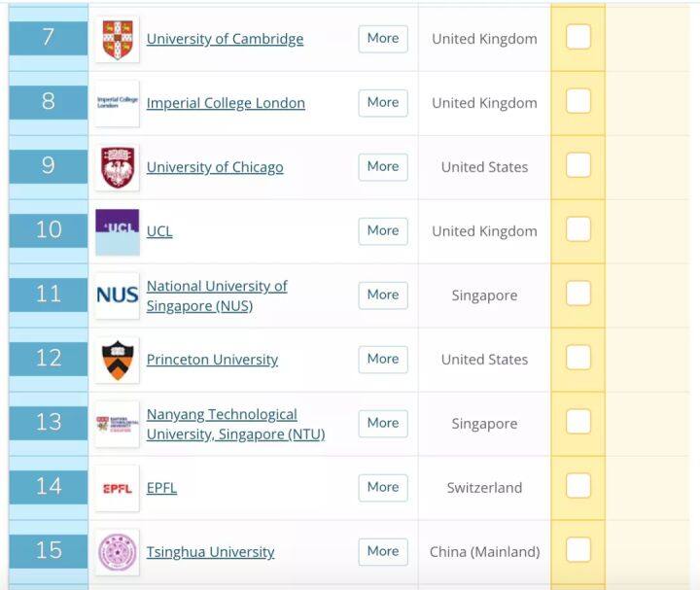The image size is (700, 590).
Task: Expand More details for University of Chicago
Action: point(383,167)
